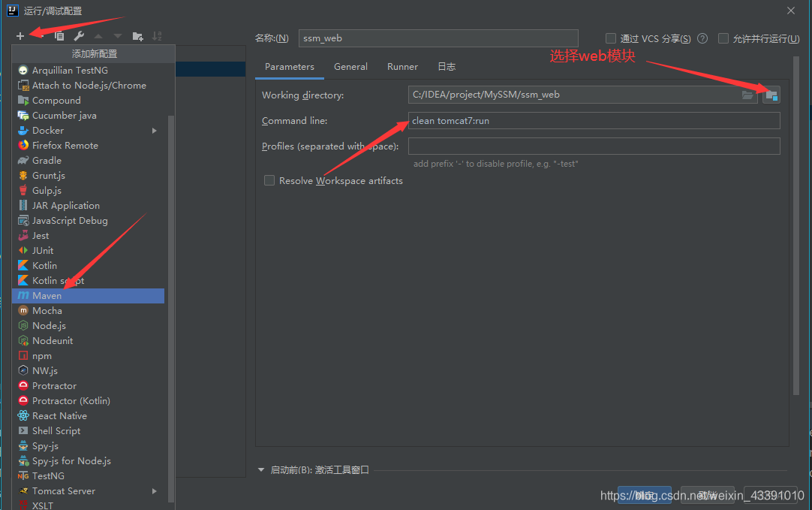Click the right settings panel scrollbar
Image resolution: width=812 pixels, height=510 pixels.
pos(796,225)
